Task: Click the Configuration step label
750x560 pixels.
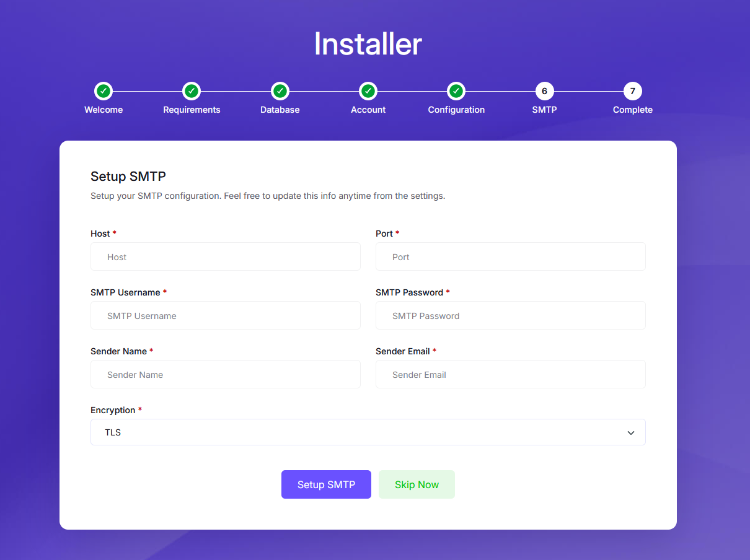Action: (456, 110)
